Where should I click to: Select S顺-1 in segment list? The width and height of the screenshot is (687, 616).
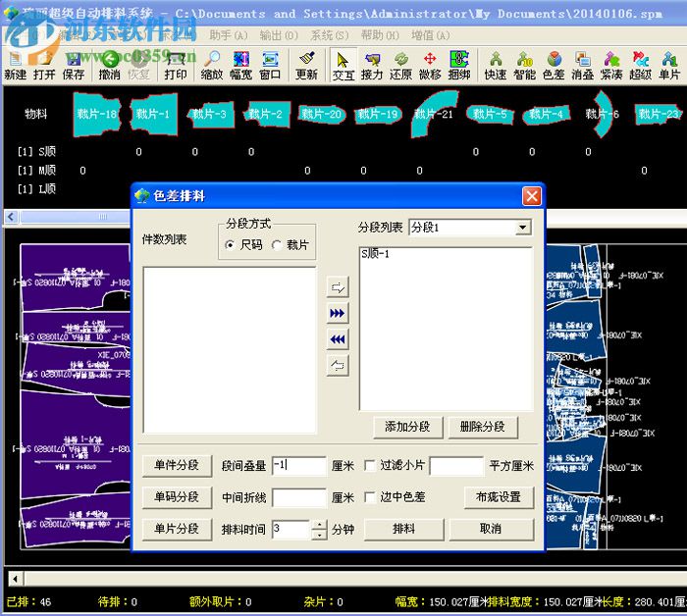376,254
